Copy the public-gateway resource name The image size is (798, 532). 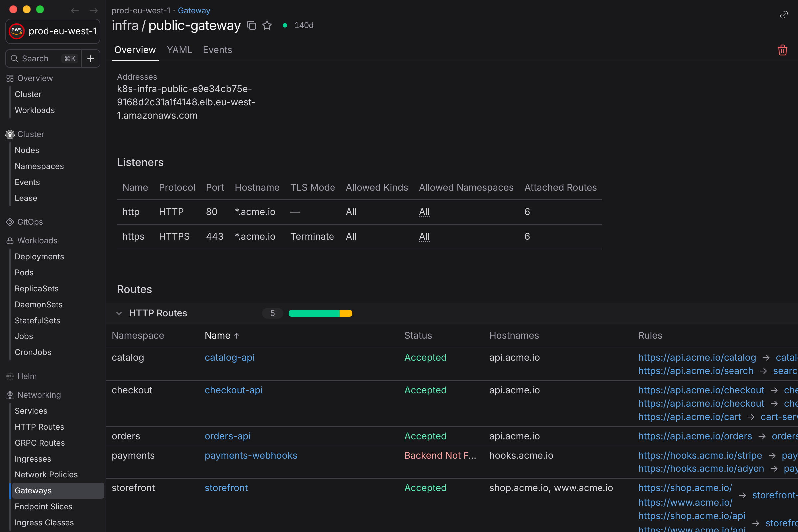251,25
